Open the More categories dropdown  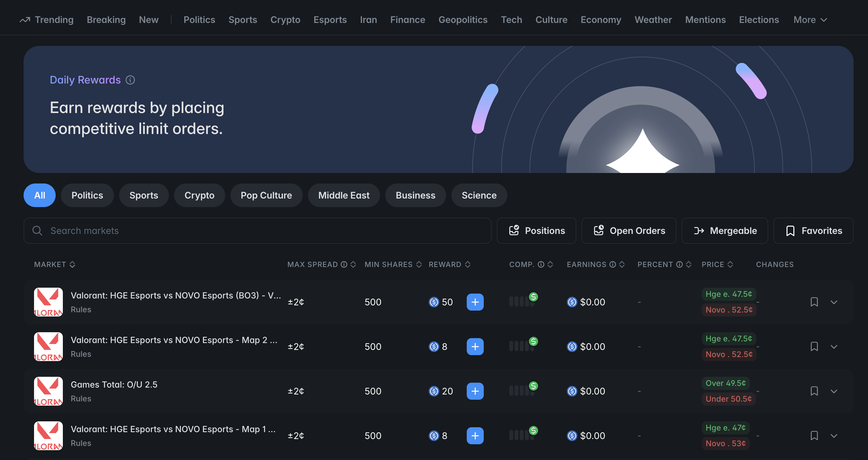810,20
